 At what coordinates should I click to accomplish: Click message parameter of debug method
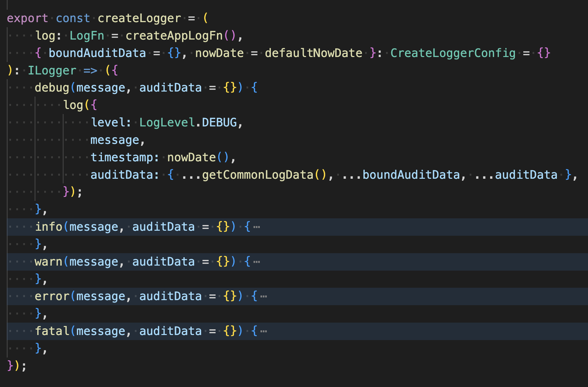[x=101, y=88]
